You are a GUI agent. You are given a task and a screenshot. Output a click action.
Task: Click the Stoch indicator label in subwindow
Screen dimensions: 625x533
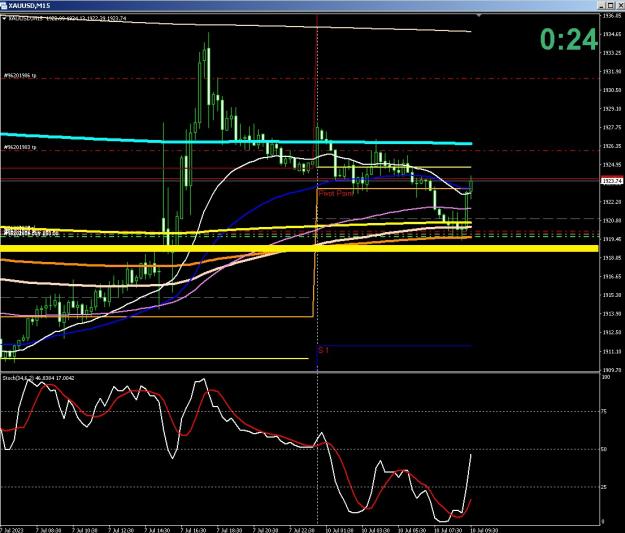coord(38,378)
